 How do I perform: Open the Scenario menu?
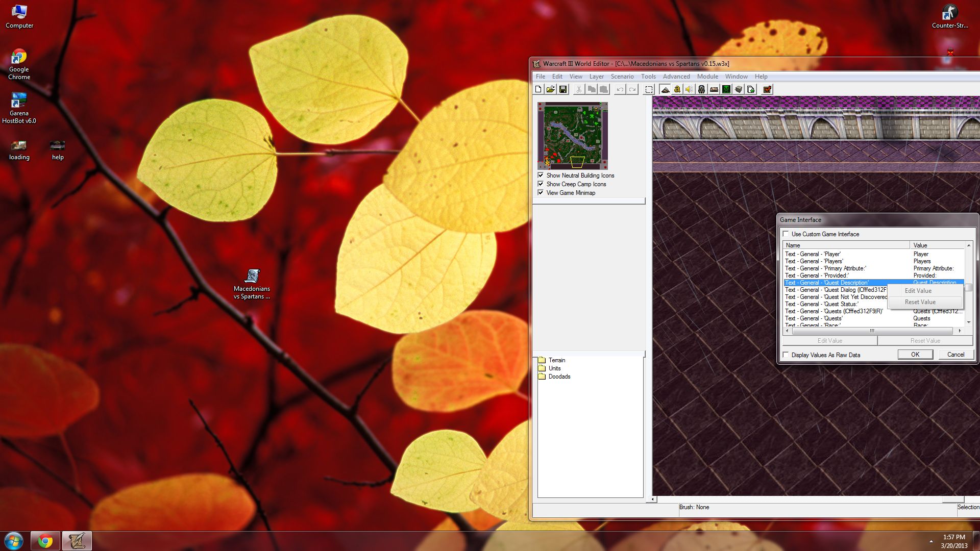point(622,77)
